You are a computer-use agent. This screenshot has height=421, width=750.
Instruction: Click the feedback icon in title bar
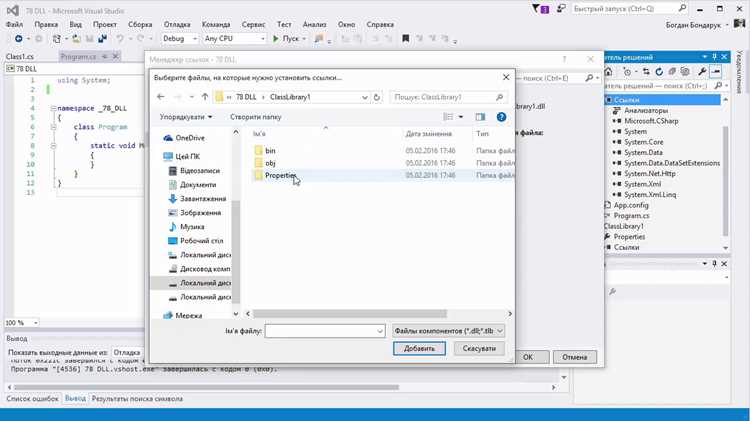coord(561,9)
